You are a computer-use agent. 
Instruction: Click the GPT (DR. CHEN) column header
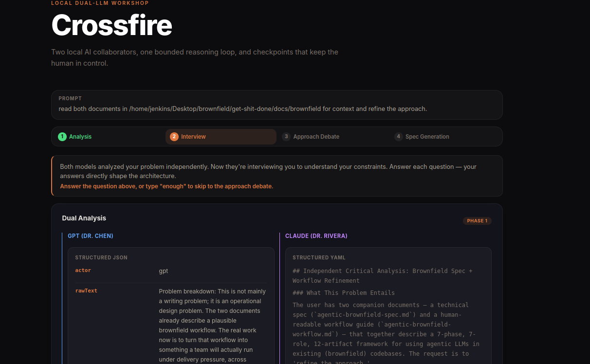point(91,236)
